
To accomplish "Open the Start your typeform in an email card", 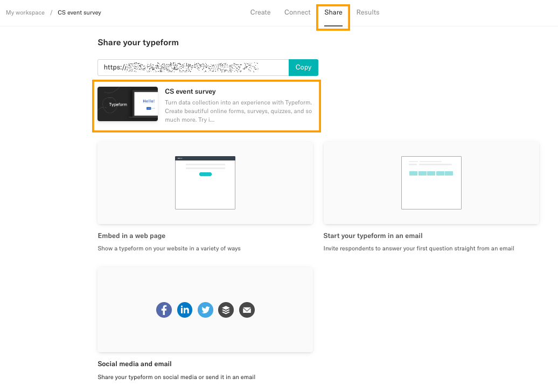I will coord(431,183).
